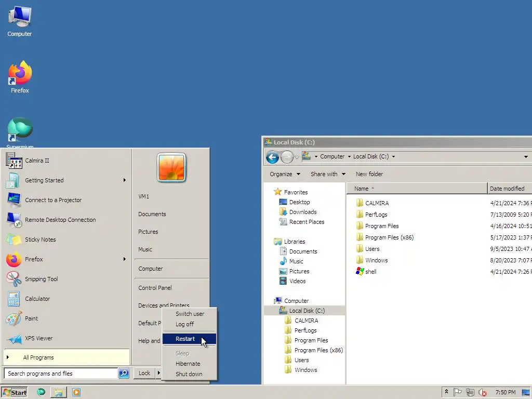Expand the Getting Started submenu arrow

[125, 180]
